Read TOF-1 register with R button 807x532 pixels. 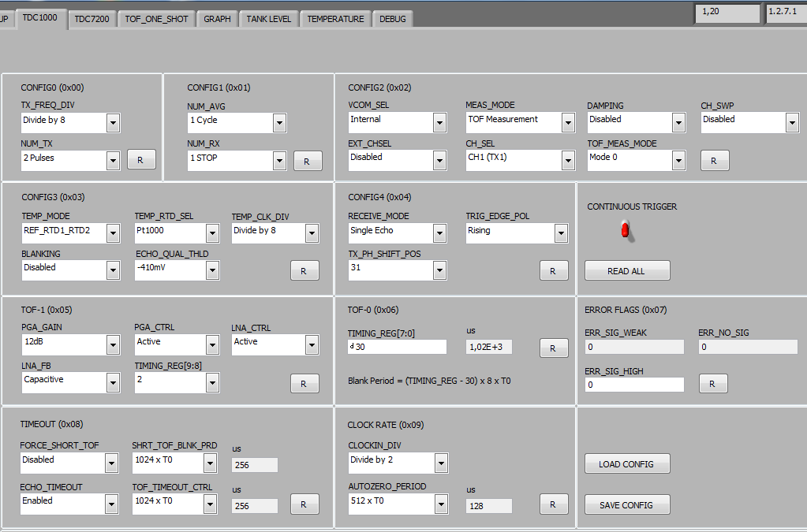(x=304, y=384)
